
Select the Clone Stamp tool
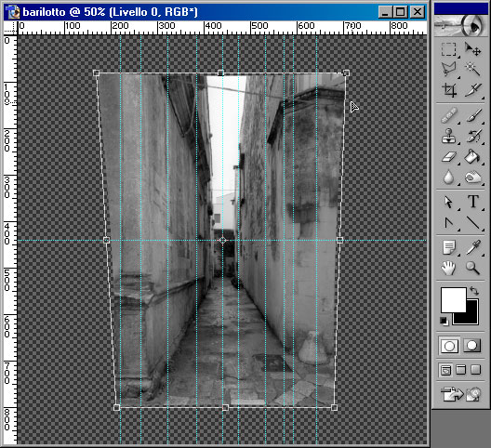coord(449,137)
